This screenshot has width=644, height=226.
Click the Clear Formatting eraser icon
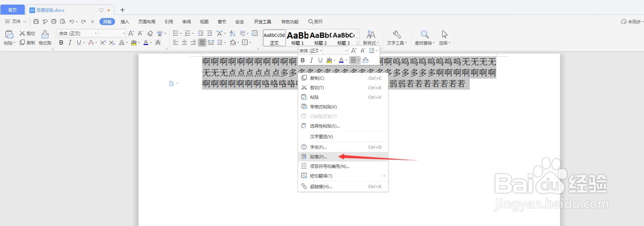[x=150, y=33]
